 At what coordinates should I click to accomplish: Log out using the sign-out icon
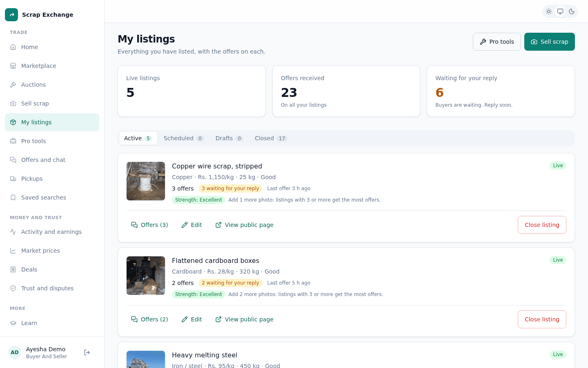click(x=87, y=352)
